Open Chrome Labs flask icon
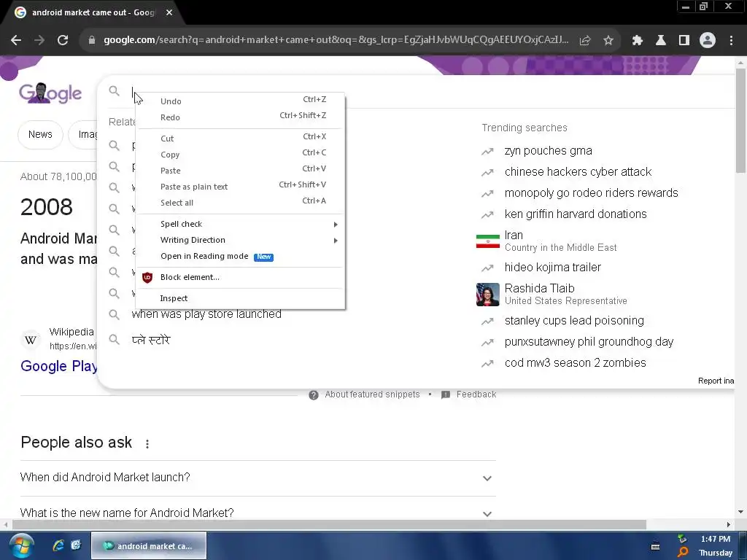This screenshot has width=747, height=560. (x=661, y=41)
